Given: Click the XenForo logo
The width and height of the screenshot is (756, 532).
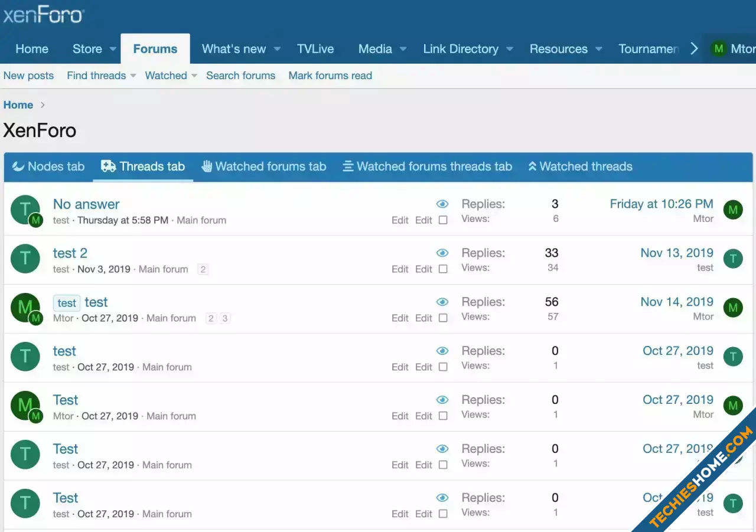Looking at the screenshot, I should click(44, 15).
